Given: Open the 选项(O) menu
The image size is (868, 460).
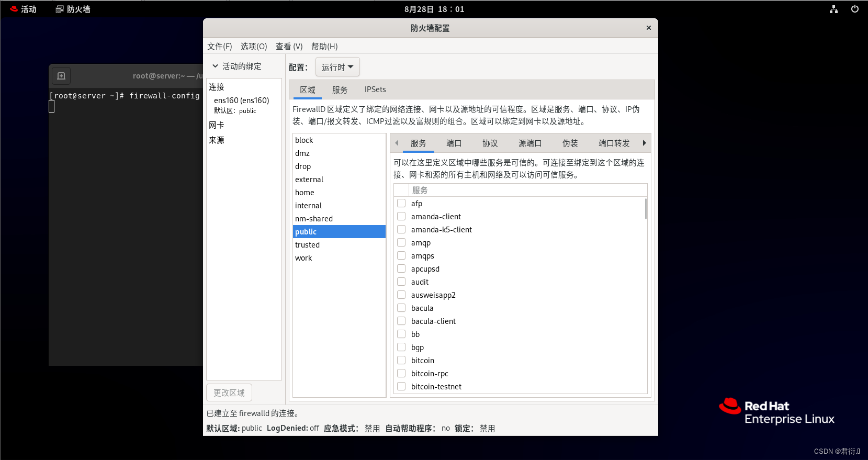Looking at the screenshot, I should pos(254,46).
